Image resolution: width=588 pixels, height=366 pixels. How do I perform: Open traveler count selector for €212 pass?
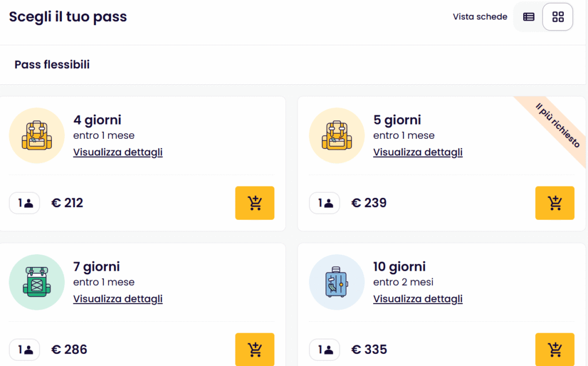click(24, 203)
